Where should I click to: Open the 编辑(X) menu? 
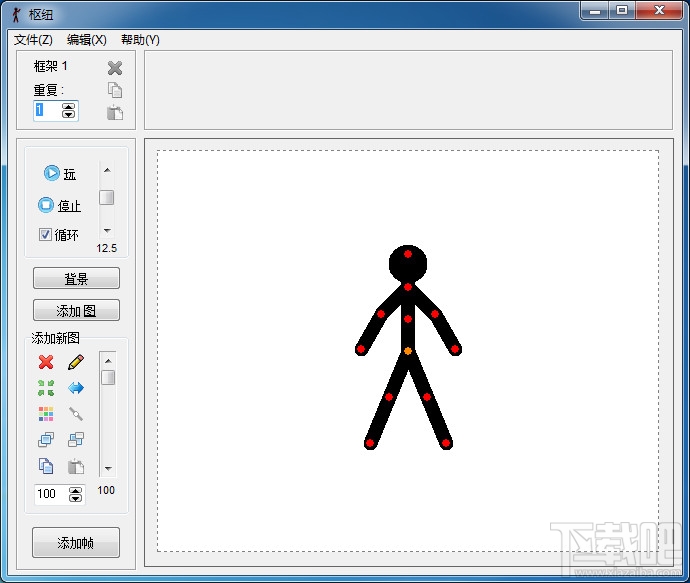click(x=87, y=40)
